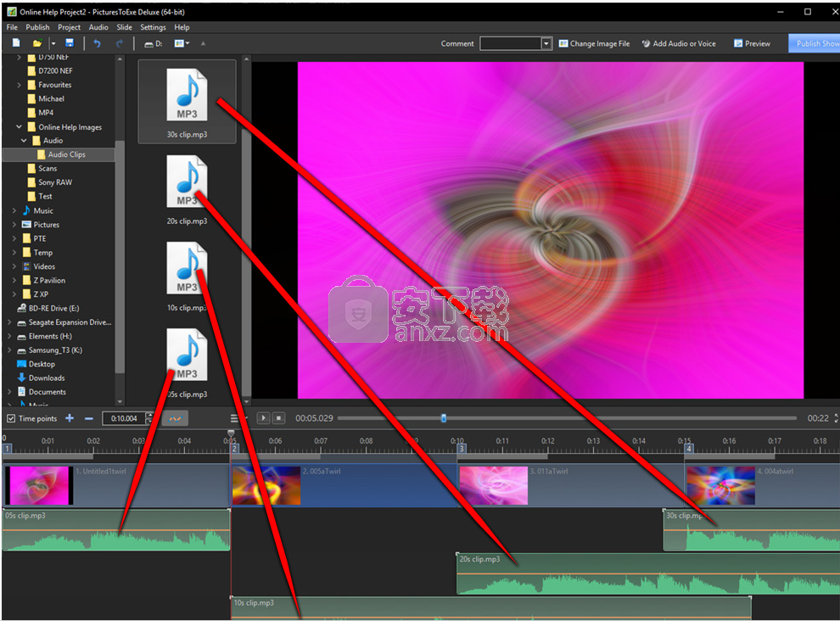The width and height of the screenshot is (840, 621).
Task: Click the minus remove time point icon
Action: [x=89, y=418]
